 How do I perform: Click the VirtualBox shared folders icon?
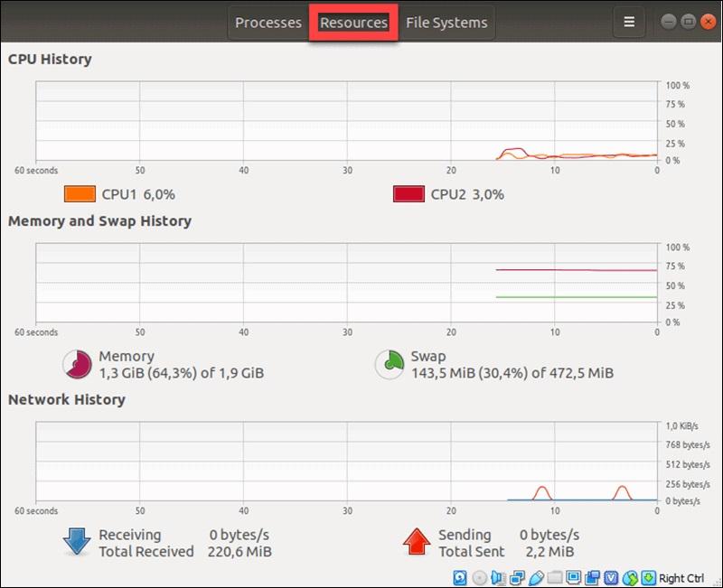555,577
